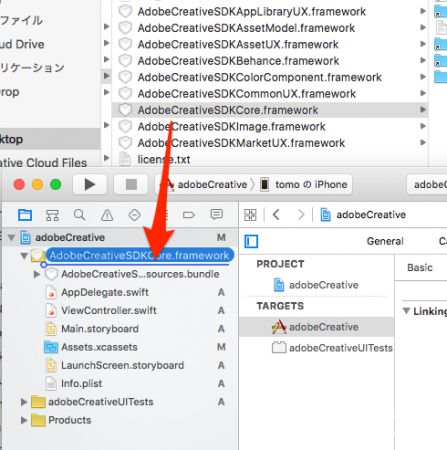
Task: Open the Test navigator diamond icon
Action: coord(134,215)
